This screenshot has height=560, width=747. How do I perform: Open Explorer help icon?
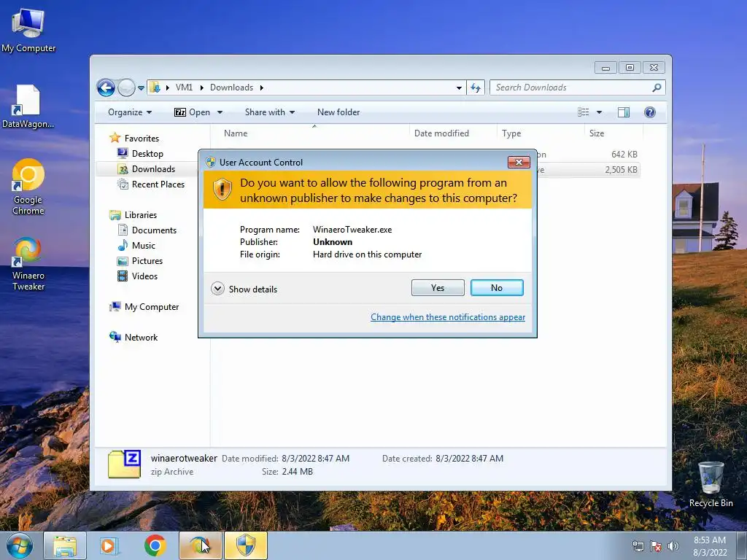coord(649,112)
